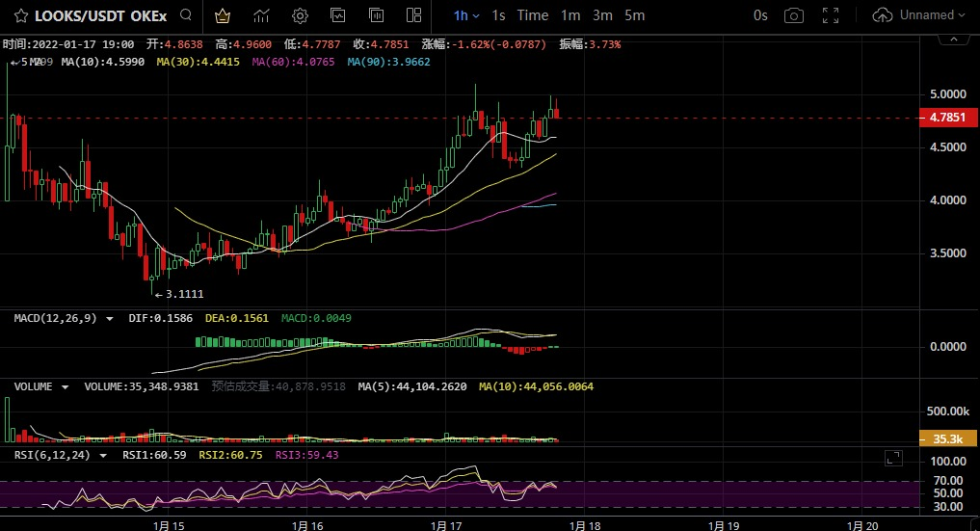
Task: Toggle fullscreen chart mode
Action: click(832, 15)
